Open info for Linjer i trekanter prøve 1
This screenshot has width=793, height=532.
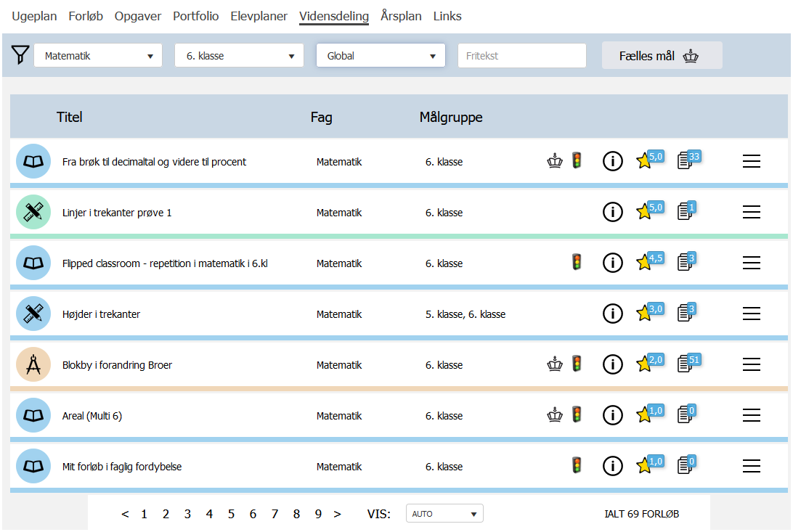612,212
